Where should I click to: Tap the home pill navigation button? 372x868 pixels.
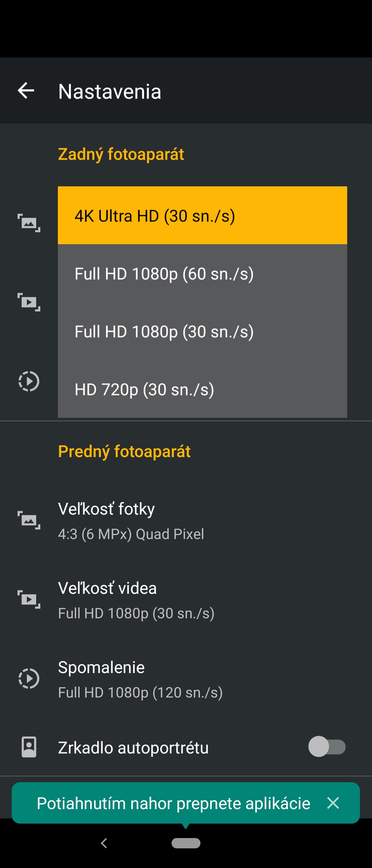tap(186, 843)
